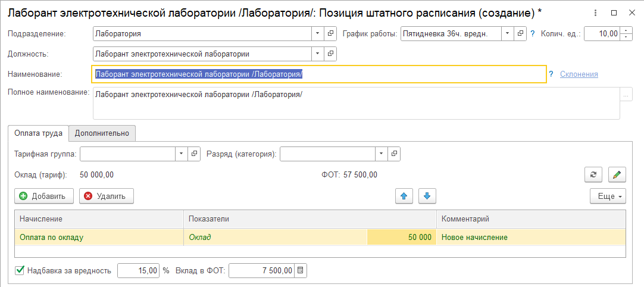Click the three-dot window menu icon

pyautogui.click(x=596, y=13)
